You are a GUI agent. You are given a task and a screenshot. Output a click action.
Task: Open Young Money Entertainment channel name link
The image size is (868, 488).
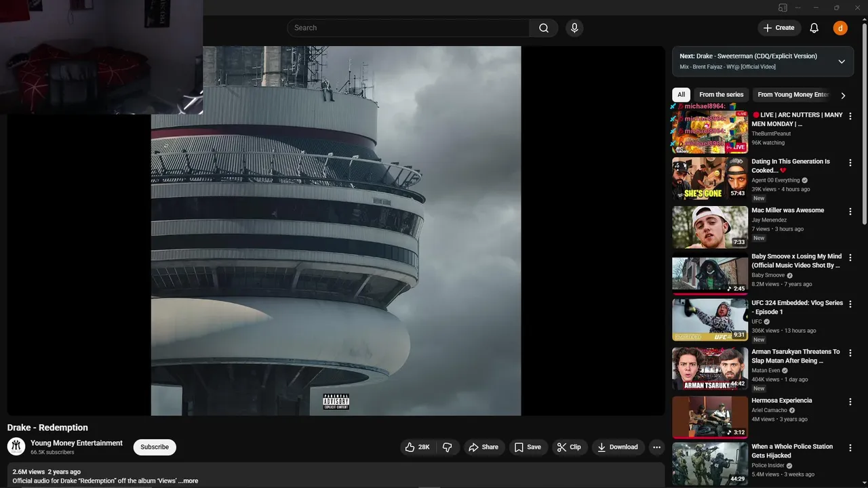77,443
